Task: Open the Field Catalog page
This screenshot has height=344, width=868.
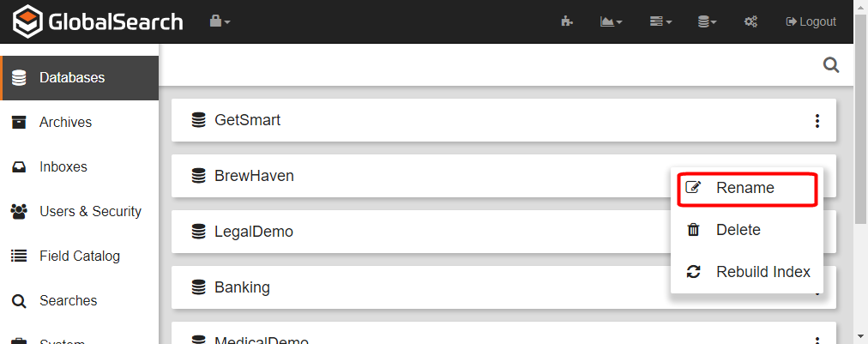Action: [79, 256]
